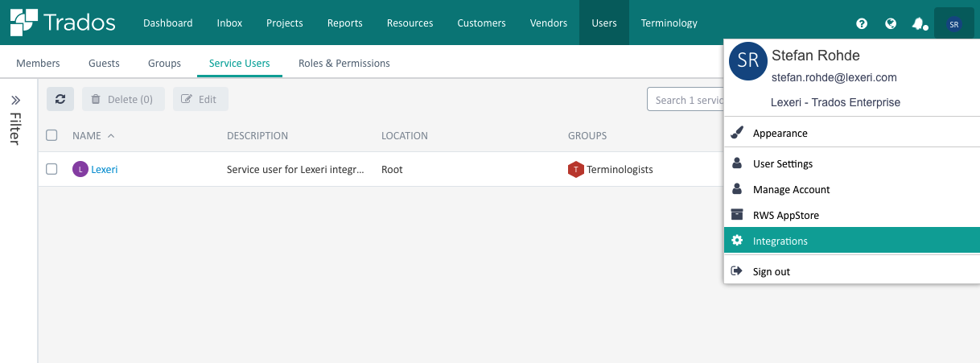Open the help question mark icon
This screenshot has width=980, height=363.
tap(862, 23)
